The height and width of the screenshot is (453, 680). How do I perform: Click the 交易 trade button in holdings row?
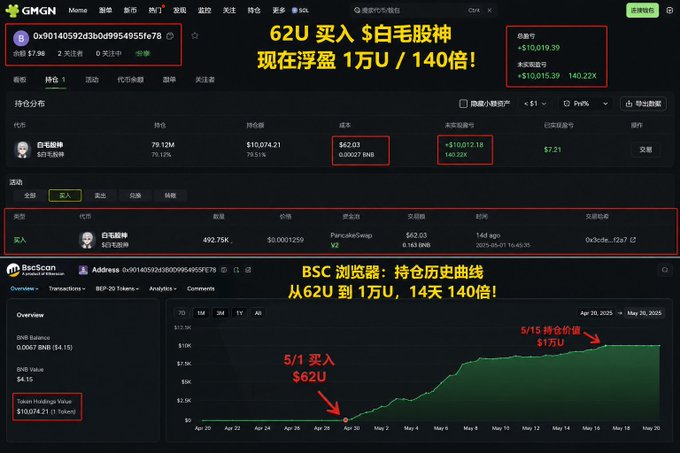click(646, 150)
